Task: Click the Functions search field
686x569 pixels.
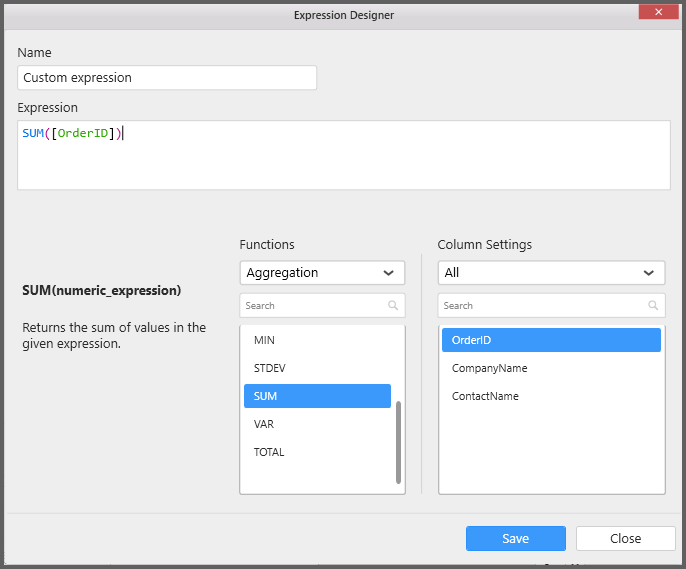Action: [312, 306]
